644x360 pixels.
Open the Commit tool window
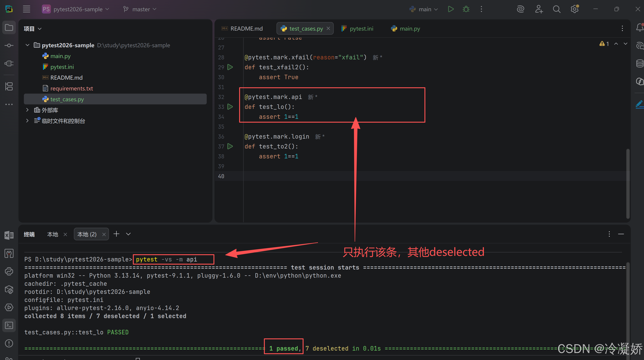click(x=9, y=45)
